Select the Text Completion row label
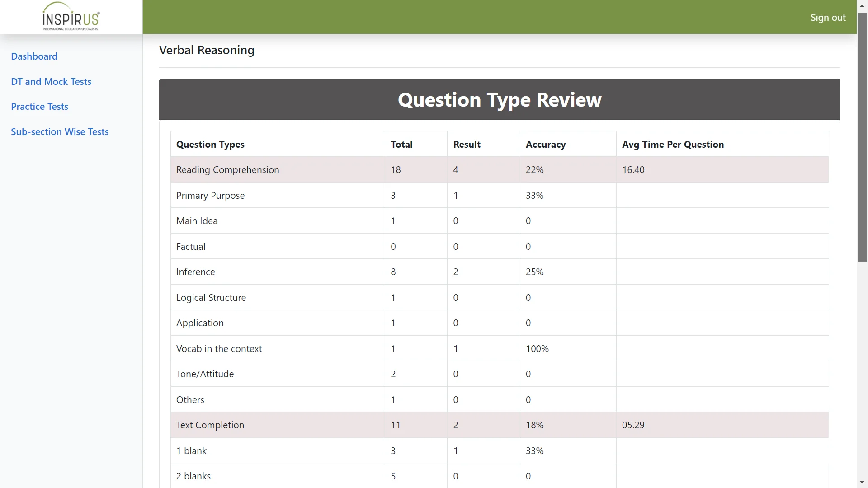Screen dimensions: 868x488 210,425
